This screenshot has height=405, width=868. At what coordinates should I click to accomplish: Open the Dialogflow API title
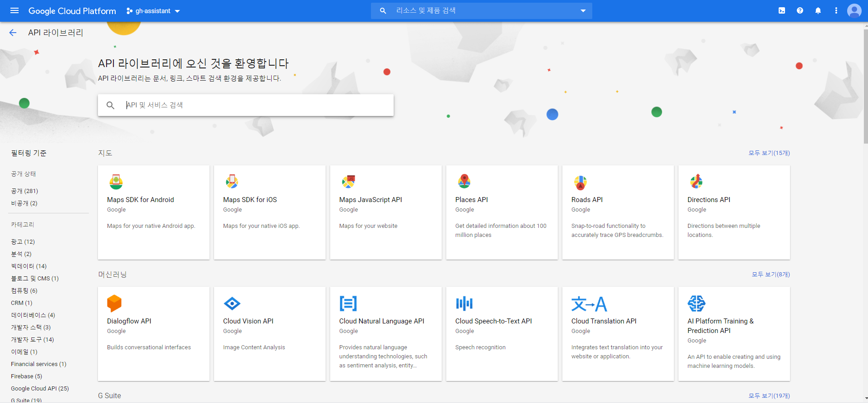pyautogui.click(x=129, y=321)
